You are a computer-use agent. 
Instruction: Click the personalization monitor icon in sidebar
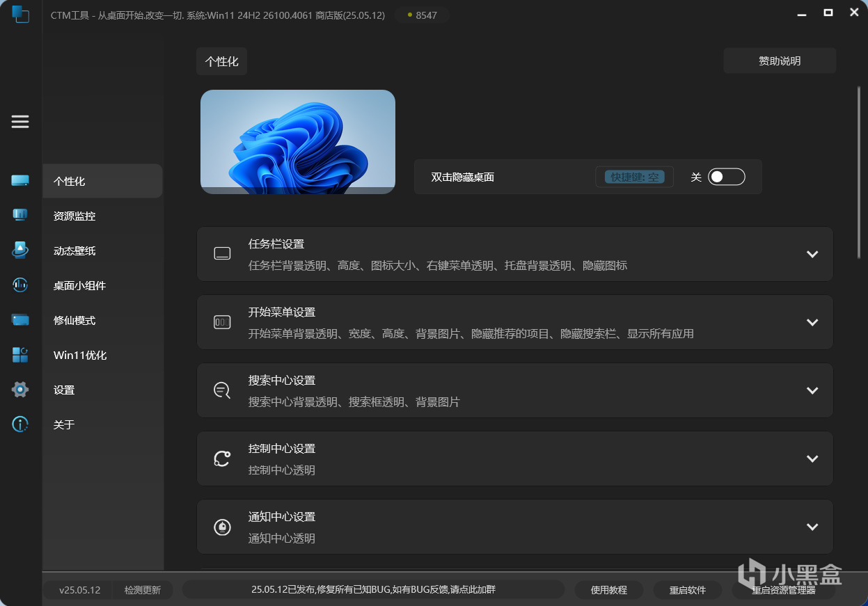pyautogui.click(x=20, y=181)
